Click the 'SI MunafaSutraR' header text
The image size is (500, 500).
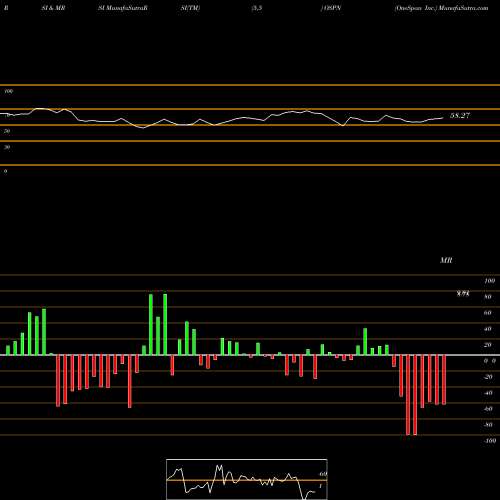[x=123, y=8]
